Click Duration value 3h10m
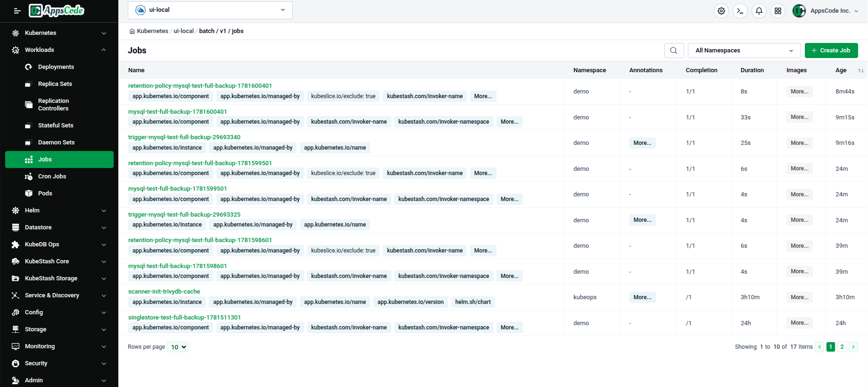Screen dimensions: 868x387 click(750, 297)
